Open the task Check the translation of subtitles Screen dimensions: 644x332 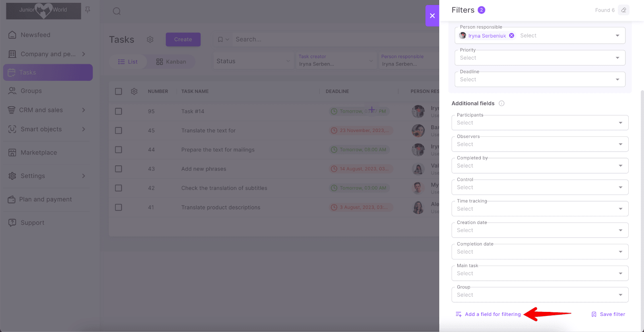224,188
